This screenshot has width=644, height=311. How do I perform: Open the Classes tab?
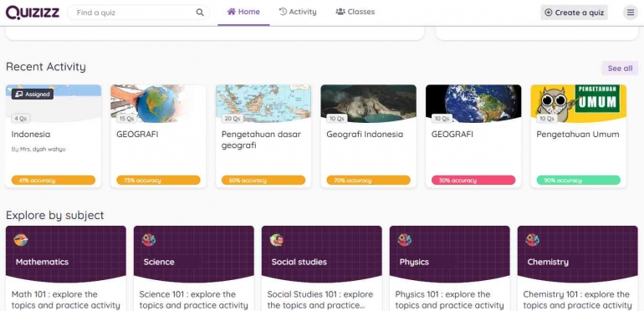click(355, 12)
